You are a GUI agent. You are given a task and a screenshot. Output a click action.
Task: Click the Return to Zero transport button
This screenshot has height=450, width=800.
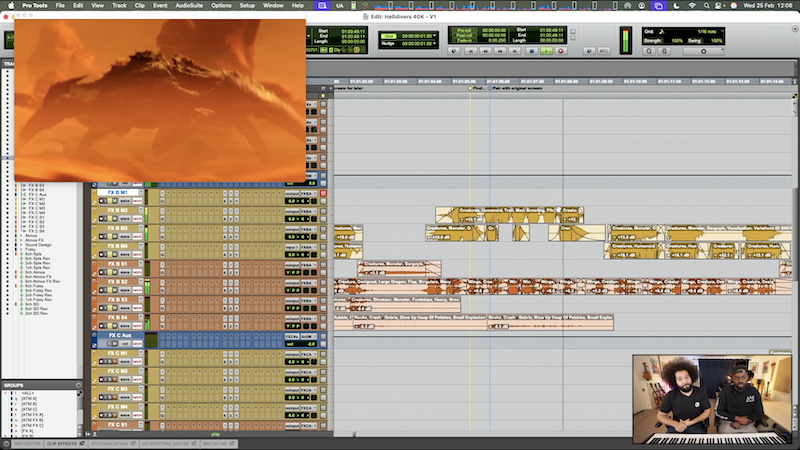click(x=472, y=49)
